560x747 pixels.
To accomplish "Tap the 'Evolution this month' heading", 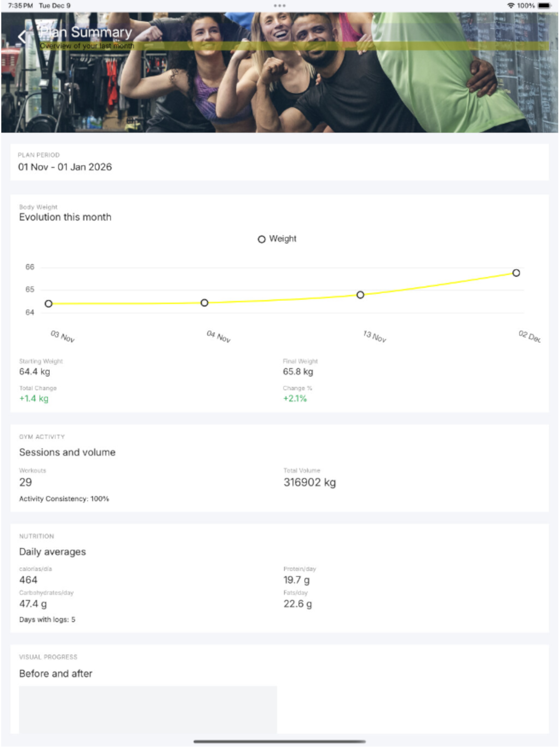I will tap(65, 217).
